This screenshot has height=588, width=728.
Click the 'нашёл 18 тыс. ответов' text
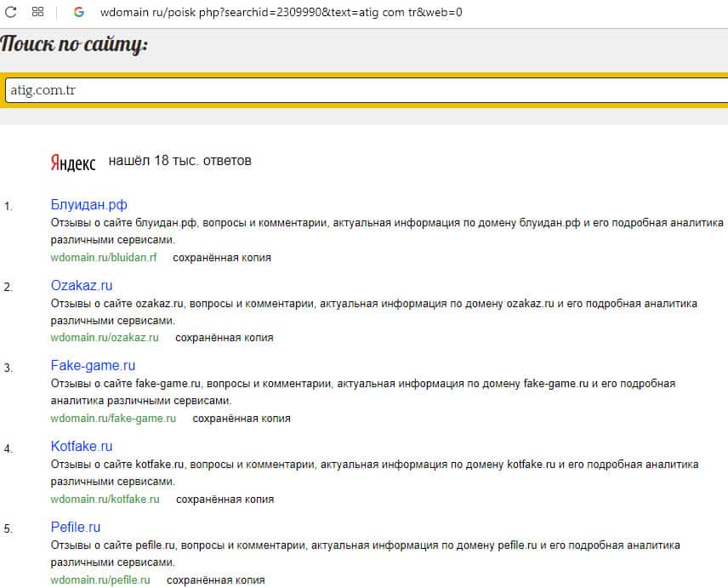179,161
